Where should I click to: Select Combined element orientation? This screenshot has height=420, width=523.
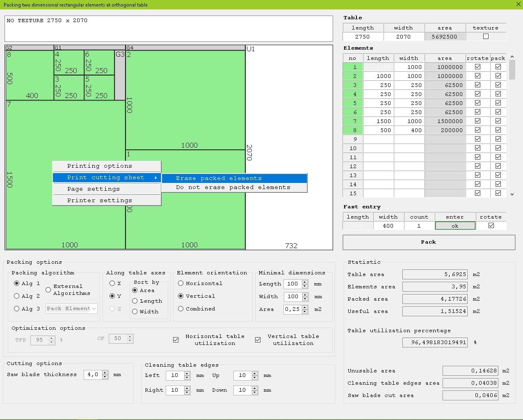coord(181,309)
